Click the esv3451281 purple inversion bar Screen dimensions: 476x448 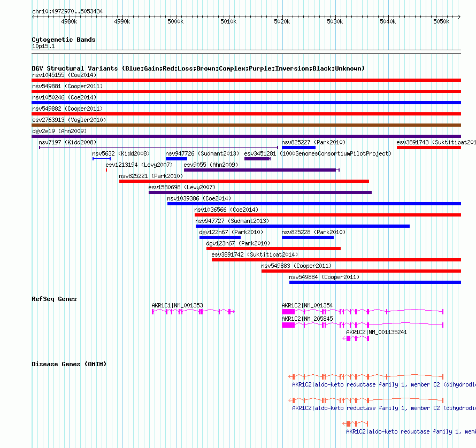click(257, 159)
